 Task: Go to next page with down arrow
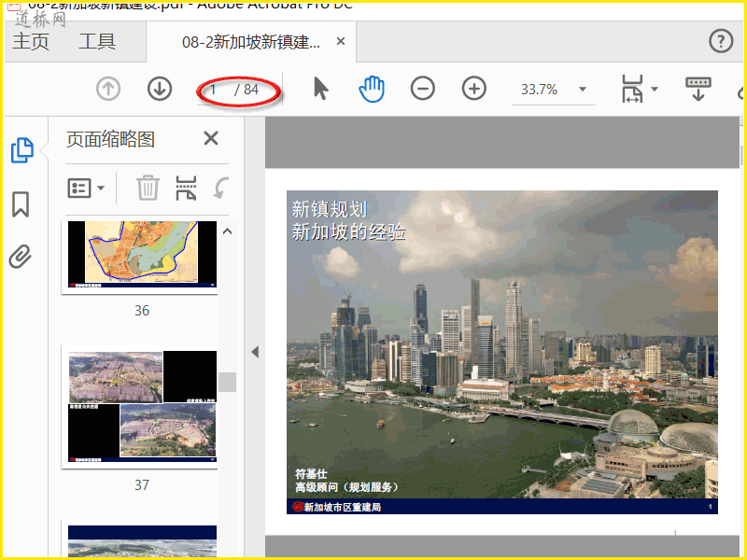click(x=160, y=89)
